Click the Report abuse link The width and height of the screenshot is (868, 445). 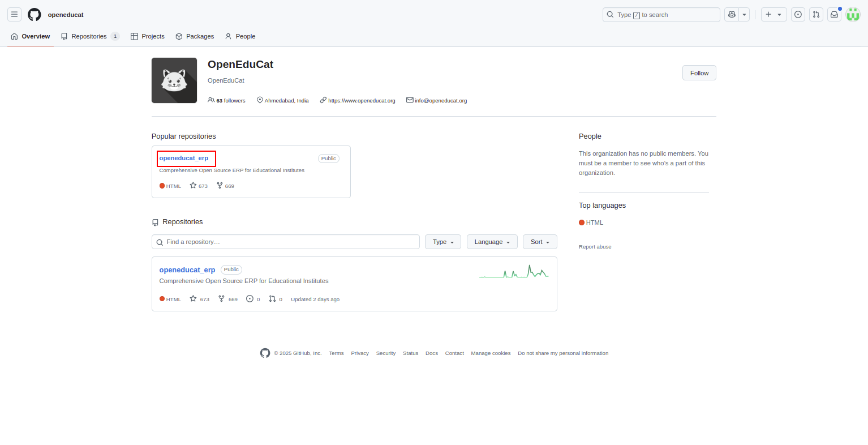tap(595, 247)
